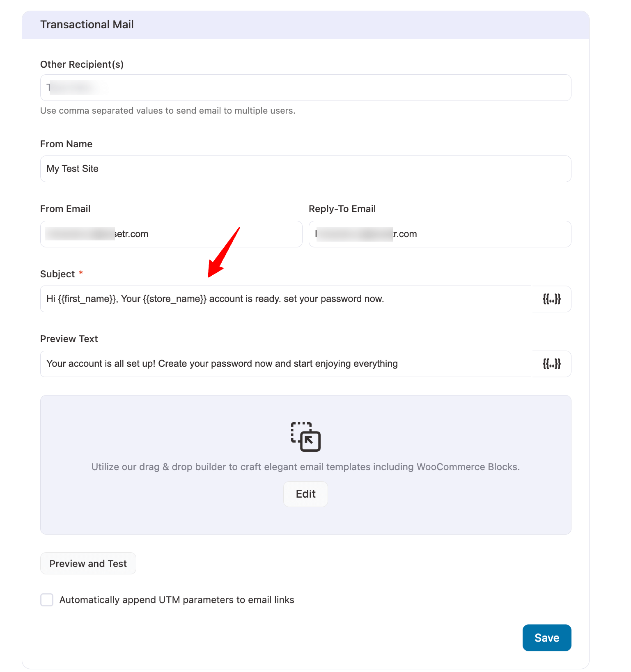The image size is (631, 672).
Task: Save the transactional mail settings
Action: [546, 638]
